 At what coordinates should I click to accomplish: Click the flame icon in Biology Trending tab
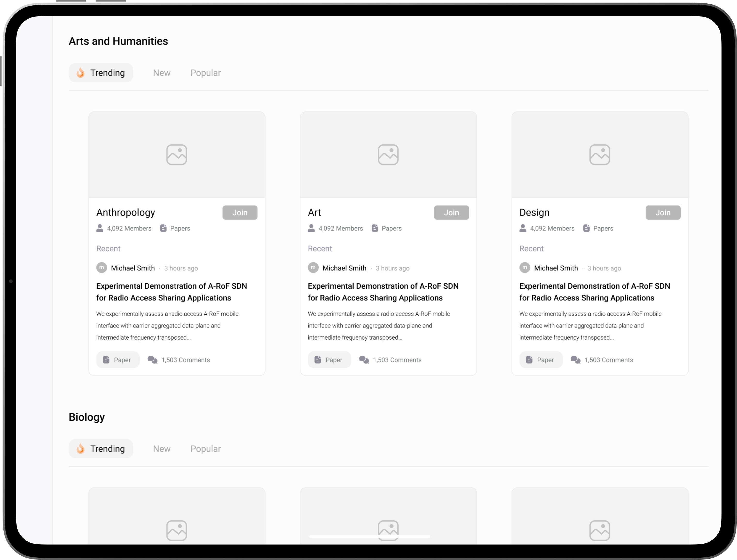[x=80, y=449]
